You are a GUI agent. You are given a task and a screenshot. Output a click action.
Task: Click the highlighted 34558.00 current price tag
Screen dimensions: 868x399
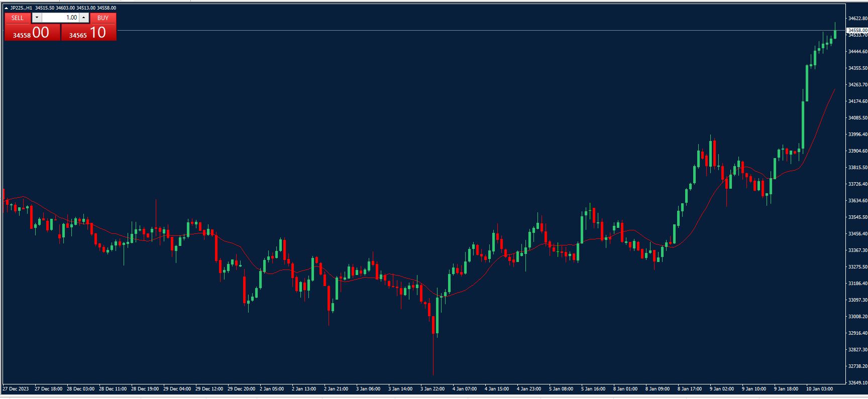[857, 31]
